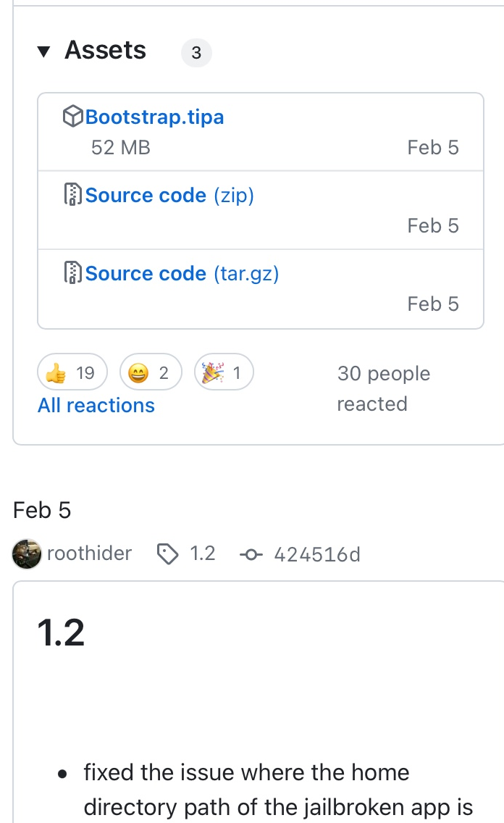Click the Assets heading text

pyautogui.click(x=105, y=50)
